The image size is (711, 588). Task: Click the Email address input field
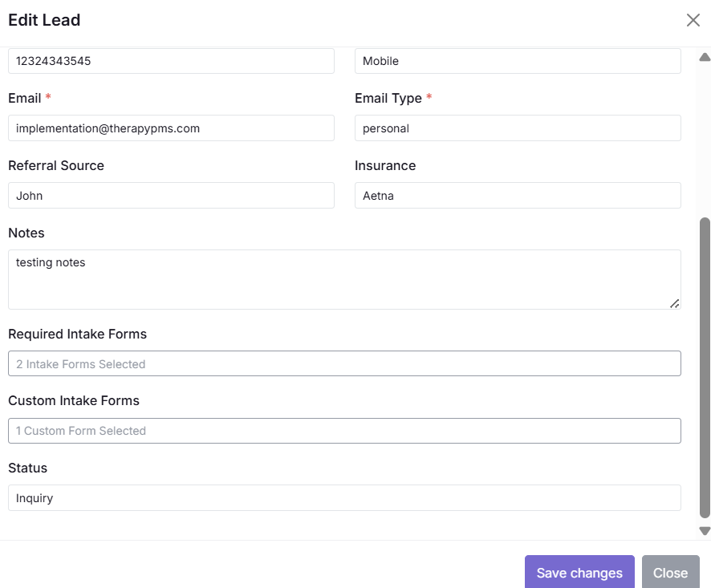(x=171, y=128)
